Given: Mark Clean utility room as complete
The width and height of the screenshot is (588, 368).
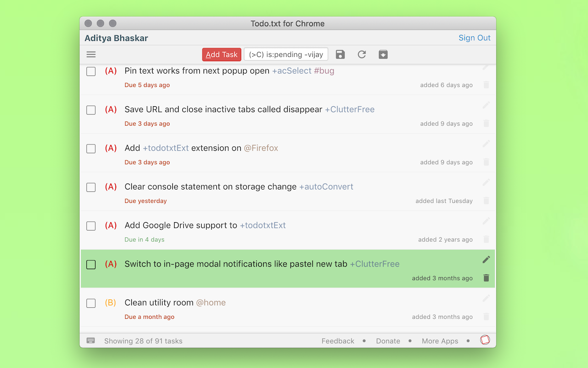Looking at the screenshot, I should (90, 303).
